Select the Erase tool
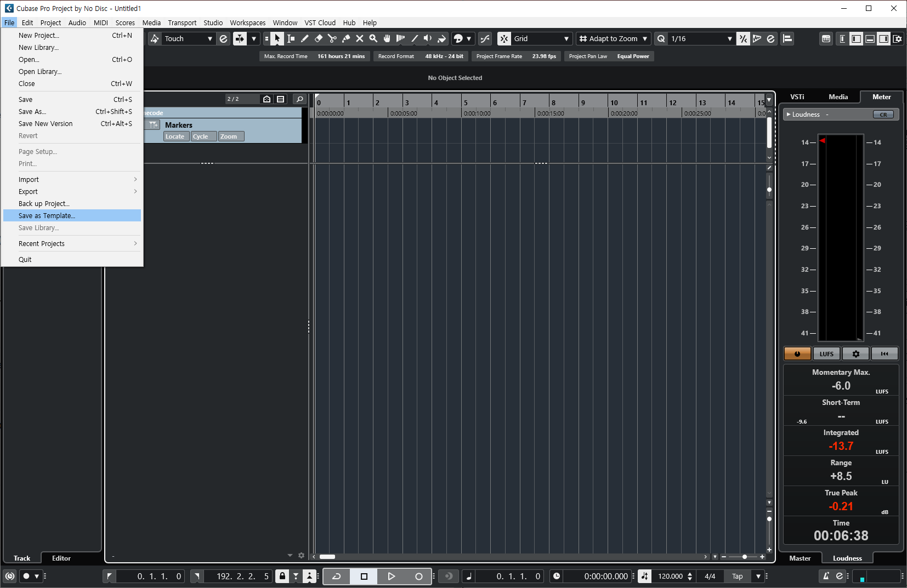Viewport: 907px width, 588px height. [x=318, y=38]
